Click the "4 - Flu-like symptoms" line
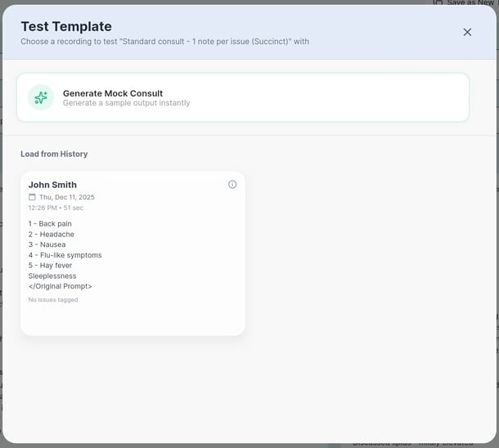Image resolution: width=499 pixels, height=448 pixels. pyautogui.click(x=65, y=255)
